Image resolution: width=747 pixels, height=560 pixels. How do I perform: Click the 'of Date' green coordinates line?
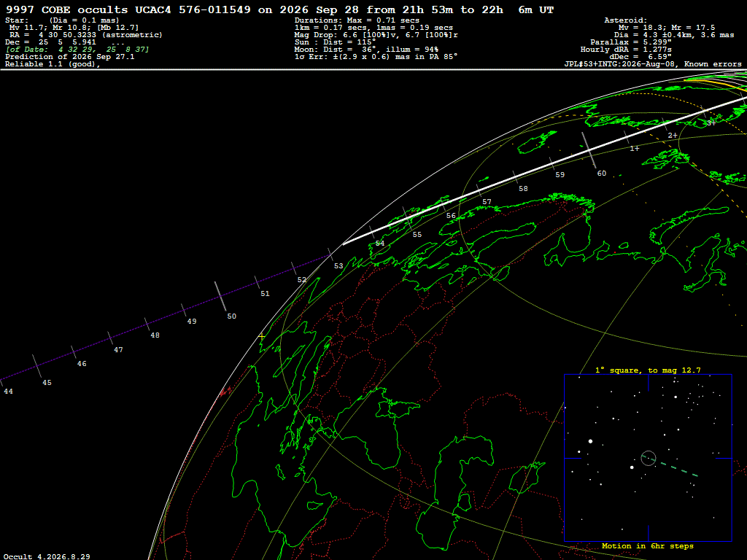[x=77, y=50]
